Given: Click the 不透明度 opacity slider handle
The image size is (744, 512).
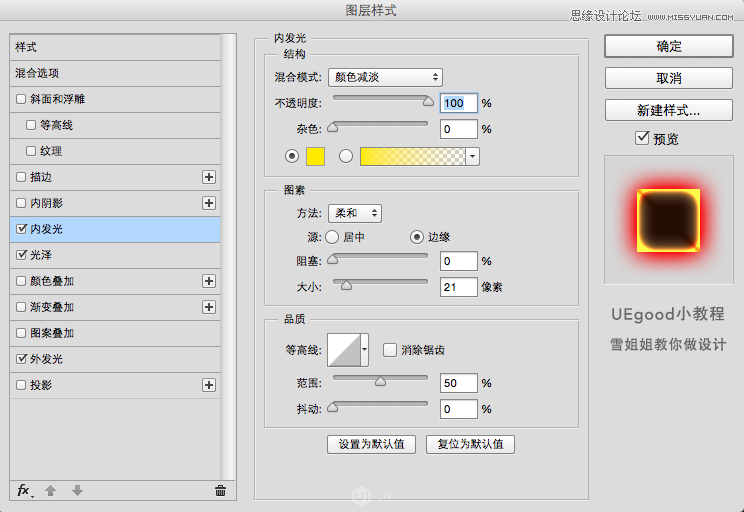Looking at the screenshot, I should pos(428,101).
